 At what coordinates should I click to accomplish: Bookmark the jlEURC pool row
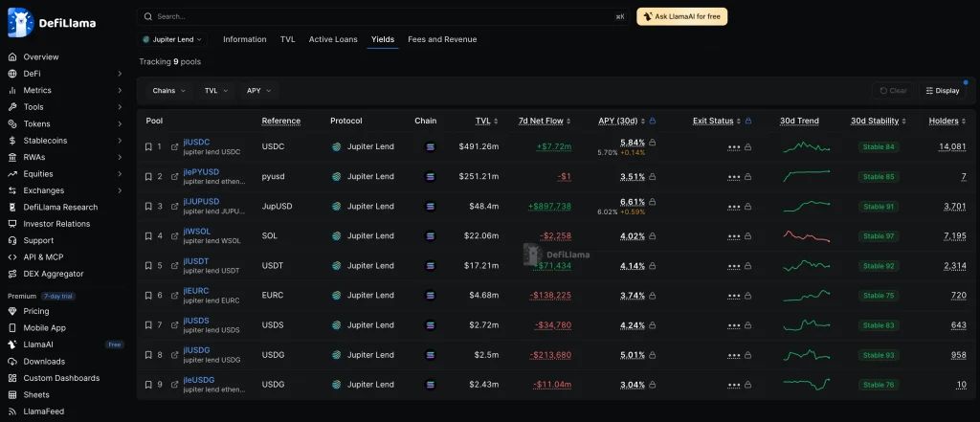[148, 296]
